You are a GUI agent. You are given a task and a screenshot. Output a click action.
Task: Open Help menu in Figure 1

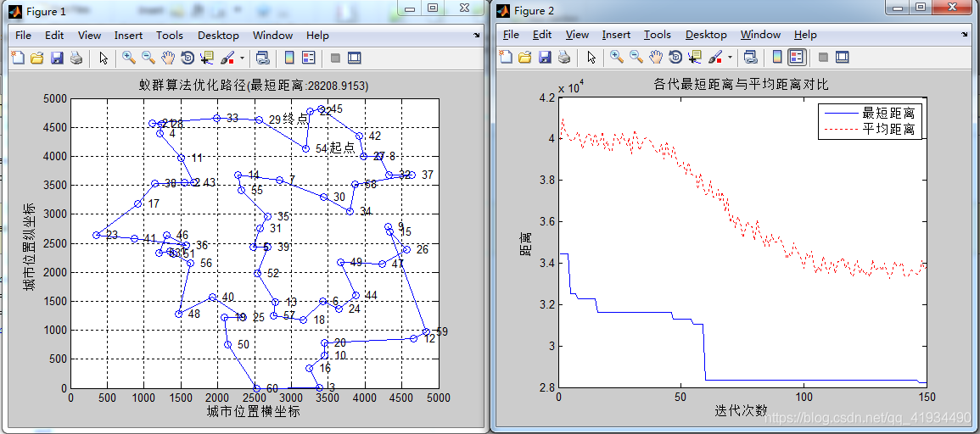(317, 36)
